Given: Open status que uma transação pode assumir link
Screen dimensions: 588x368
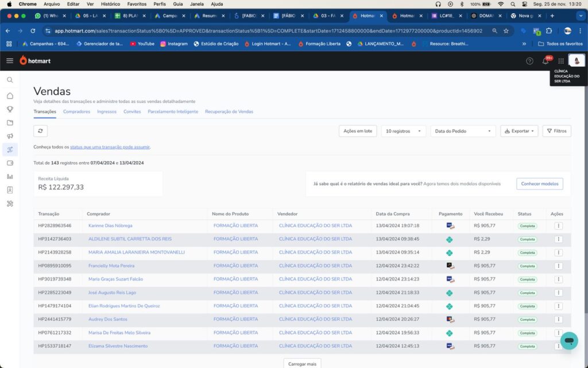Looking at the screenshot, I should pos(110,147).
